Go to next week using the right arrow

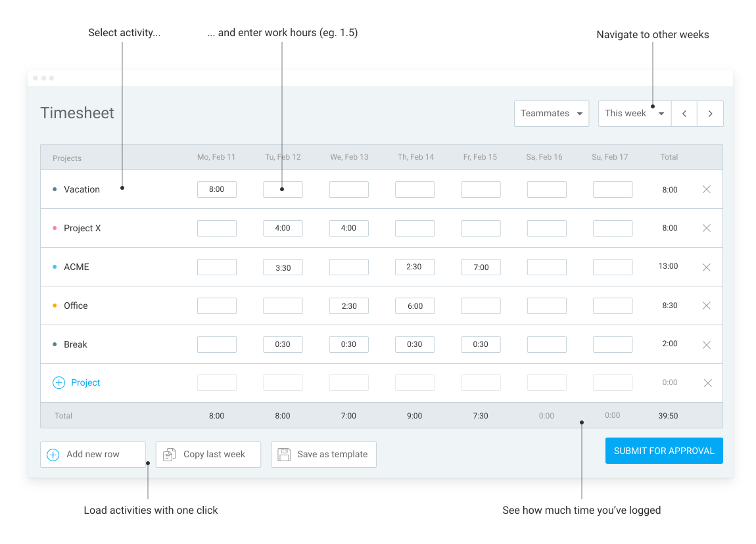pos(710,113)
